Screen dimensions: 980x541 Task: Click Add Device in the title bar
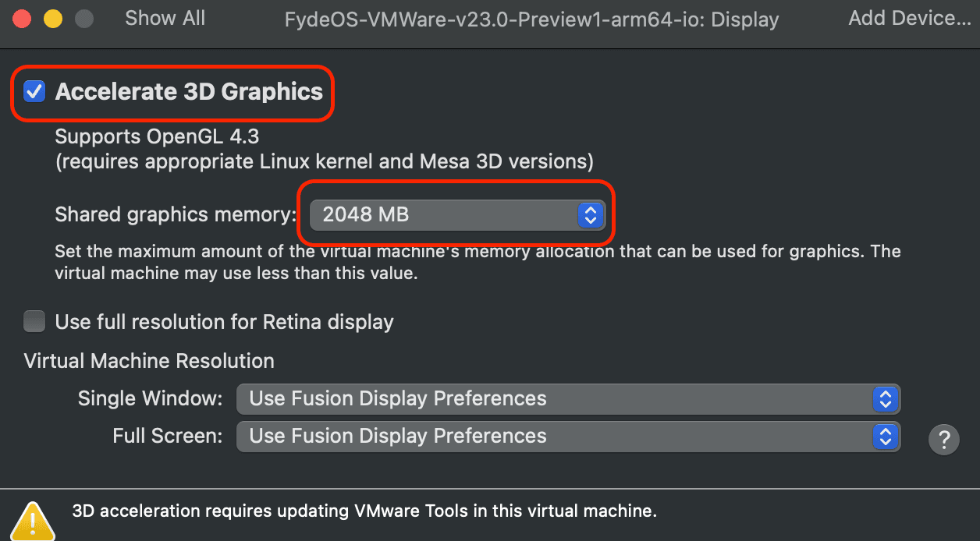click(x=910, y=19)
